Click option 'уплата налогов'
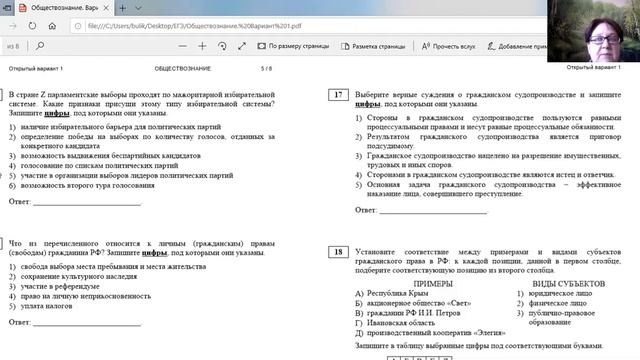This screenshot has height=360, width=640. (47, 306)
